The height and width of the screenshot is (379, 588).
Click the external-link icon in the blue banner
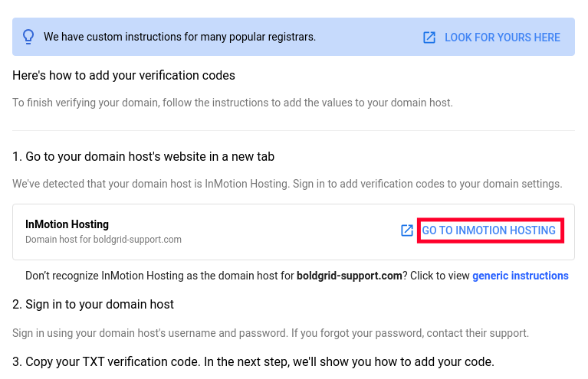point(429,38)
